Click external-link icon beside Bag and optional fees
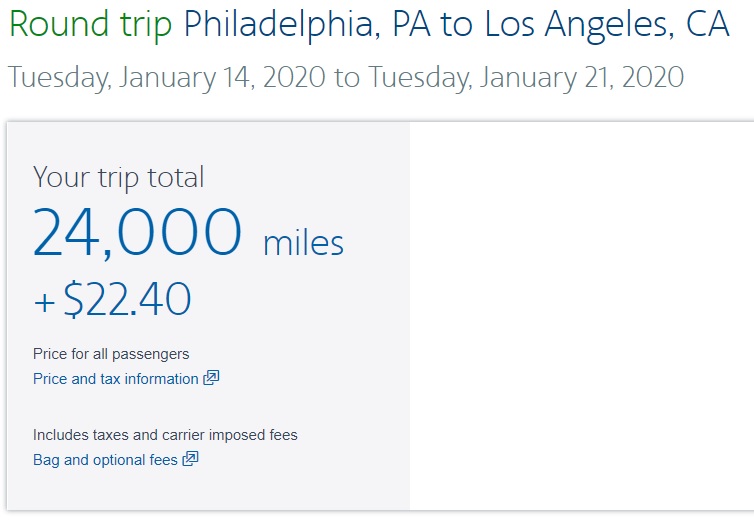Screen dimensions: 754x521 point(190,459)
